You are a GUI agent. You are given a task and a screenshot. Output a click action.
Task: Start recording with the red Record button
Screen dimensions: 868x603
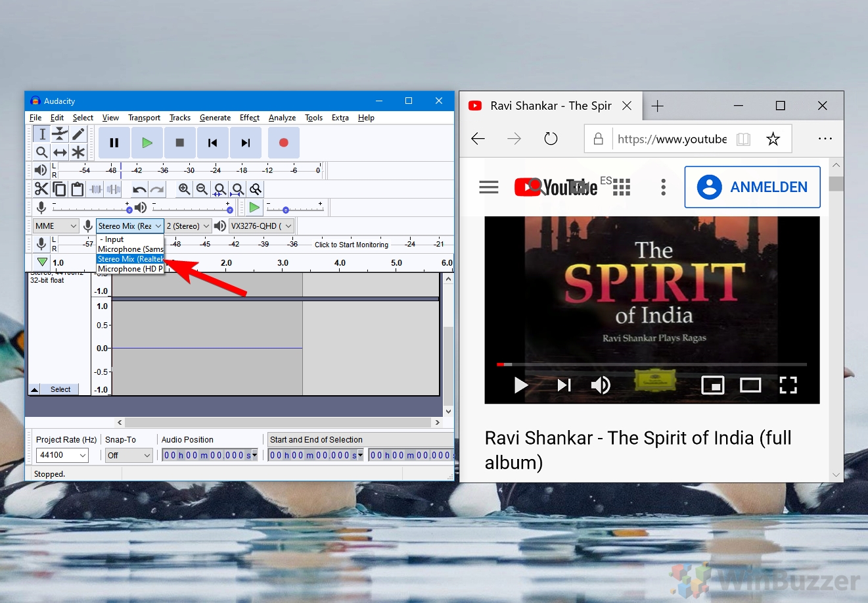click(x=283, y=142)
